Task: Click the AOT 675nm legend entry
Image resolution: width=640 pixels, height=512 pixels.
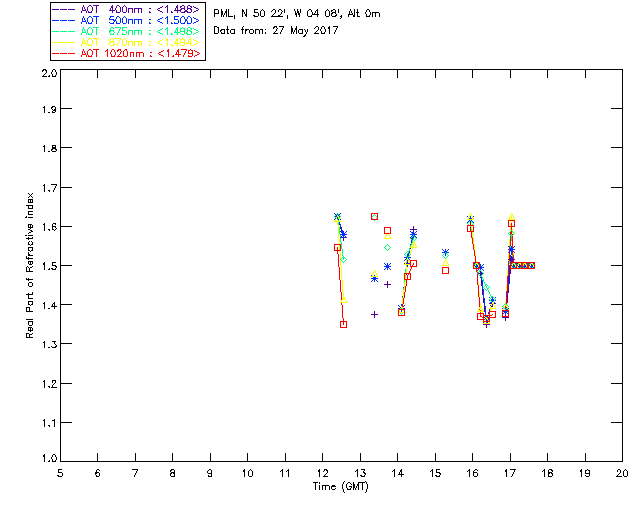Action: (x=127, y=31)
